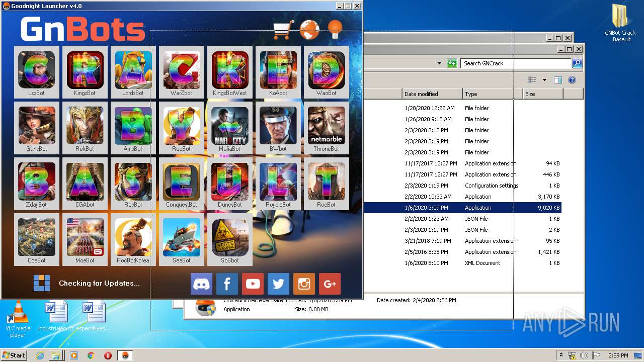Click the taskbar volume speaker icon
The height and width of the screenshot is (362, 644).
tap(584, 355)
